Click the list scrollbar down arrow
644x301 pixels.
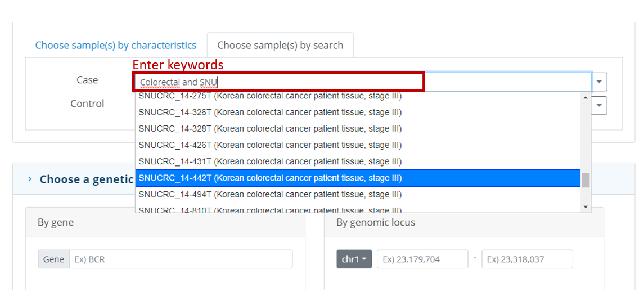coord(586,207)
